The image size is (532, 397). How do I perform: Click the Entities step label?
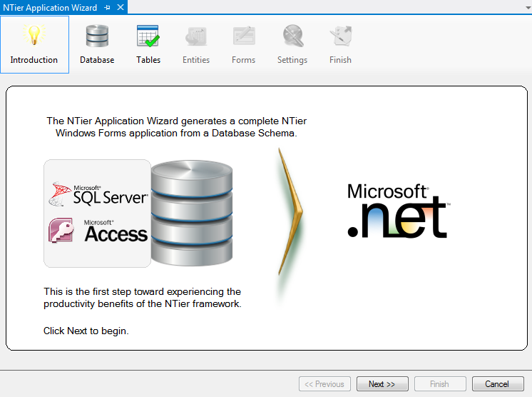point(196,60)
